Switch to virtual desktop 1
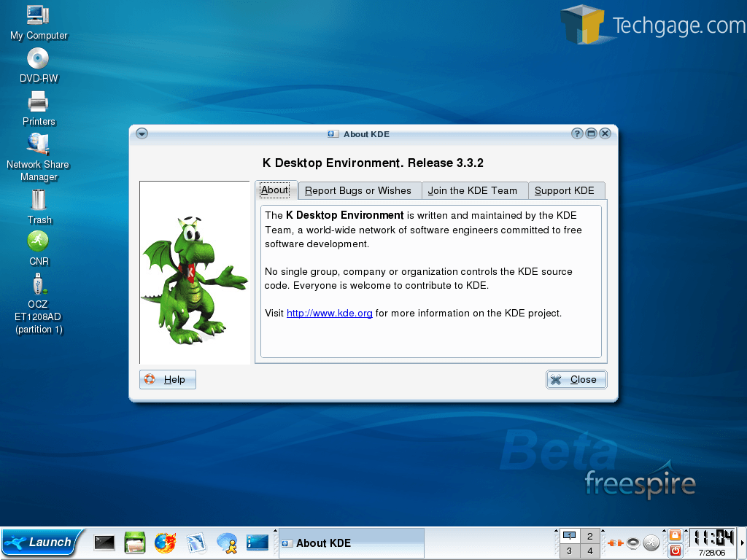 [569, 536]
